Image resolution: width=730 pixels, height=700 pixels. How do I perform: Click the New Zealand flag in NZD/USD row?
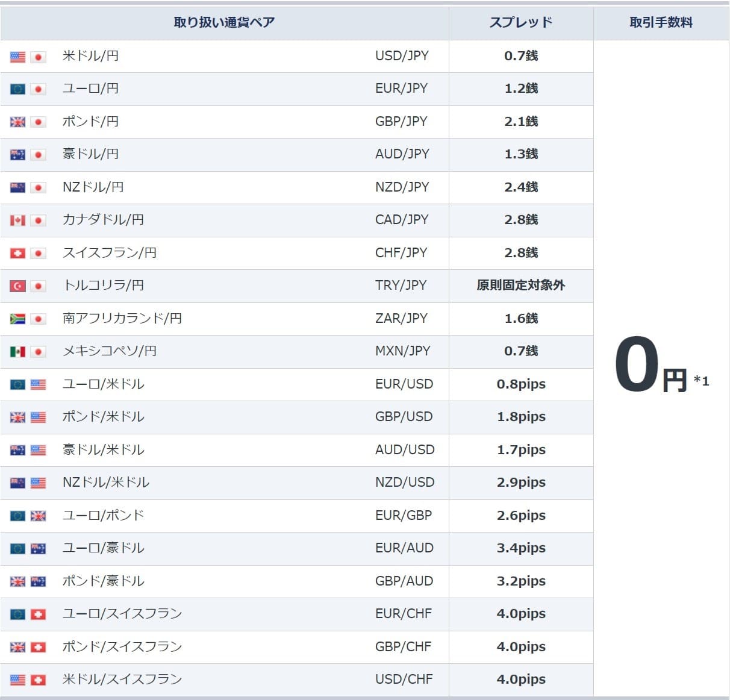point(18,483)
